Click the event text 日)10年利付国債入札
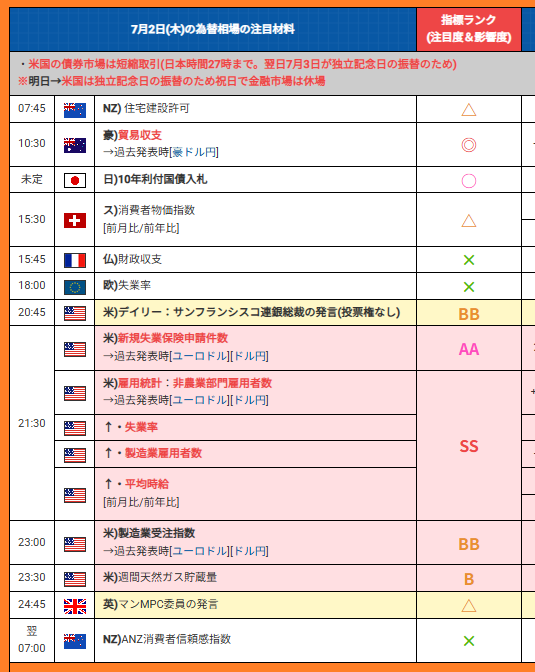The image size is (535, 672). tap(155, 179)
